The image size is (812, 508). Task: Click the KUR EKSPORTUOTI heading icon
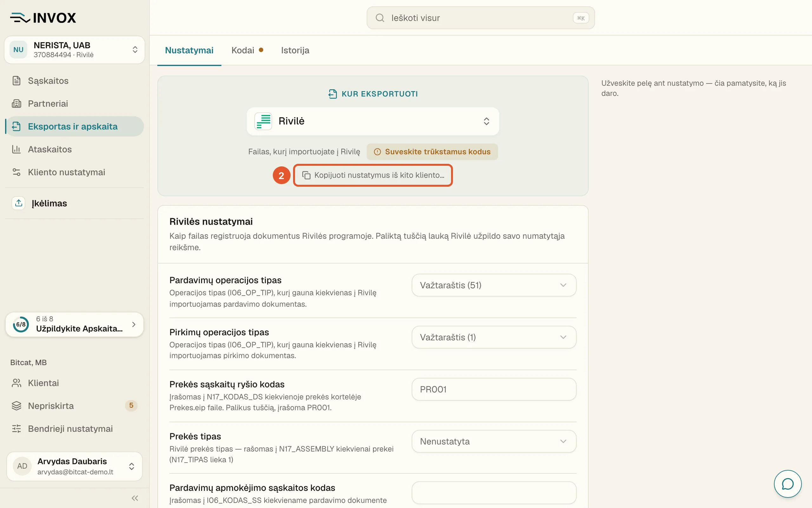click(332, 94)
